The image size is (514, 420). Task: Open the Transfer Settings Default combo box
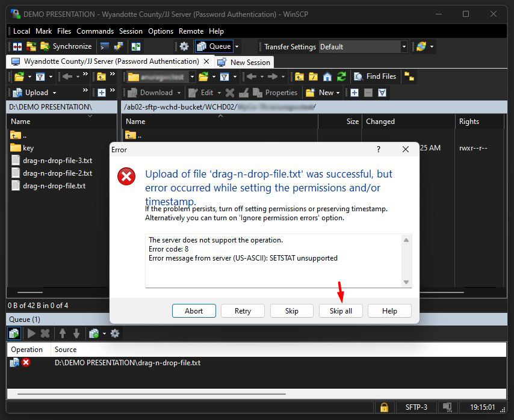point(364,47)
